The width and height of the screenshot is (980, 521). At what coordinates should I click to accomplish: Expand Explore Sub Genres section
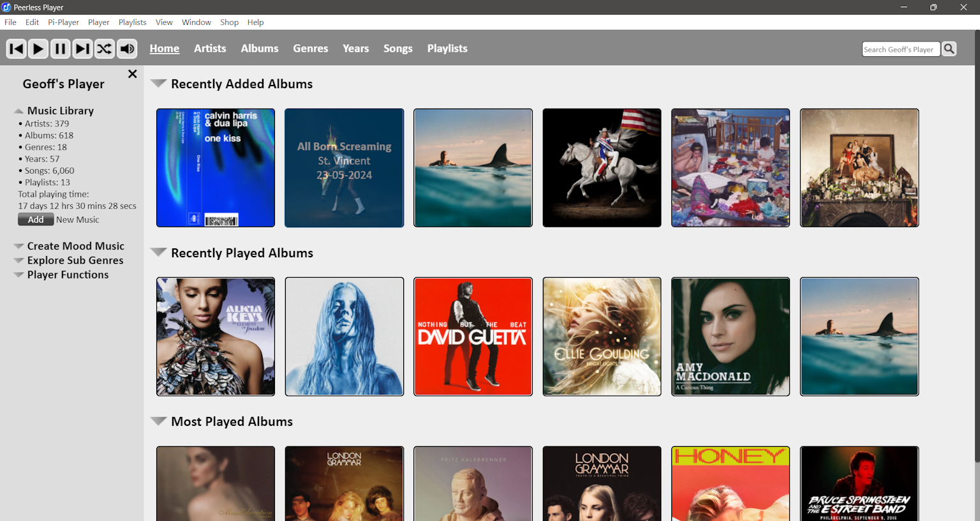[x=19, y=260]
